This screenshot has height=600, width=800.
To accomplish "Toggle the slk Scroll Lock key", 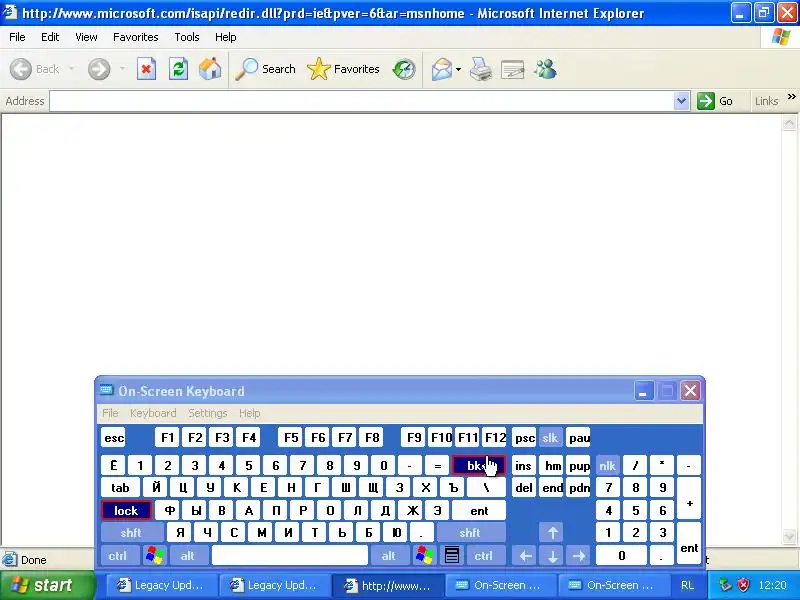I will (x=550, y=438).
